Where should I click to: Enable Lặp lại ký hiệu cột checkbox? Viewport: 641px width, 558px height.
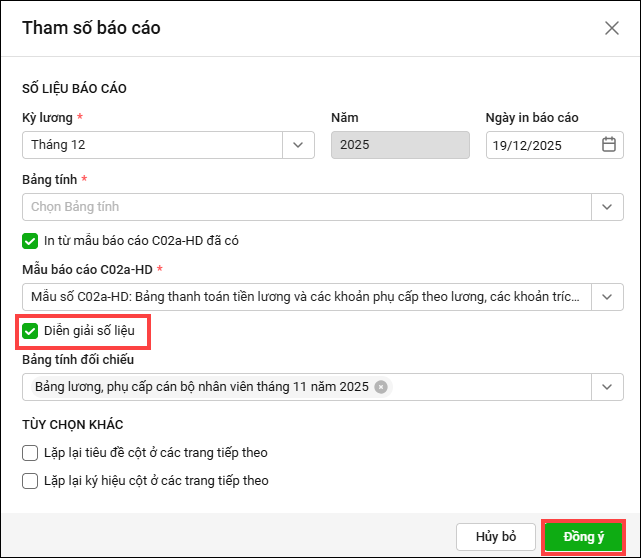(30, 481)
